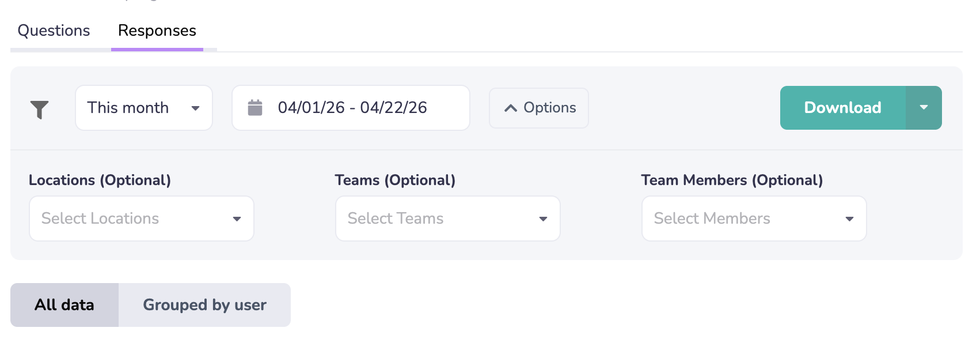Click the Download button
The height and width of the screenshot is (339, 980).
point(842,108)
